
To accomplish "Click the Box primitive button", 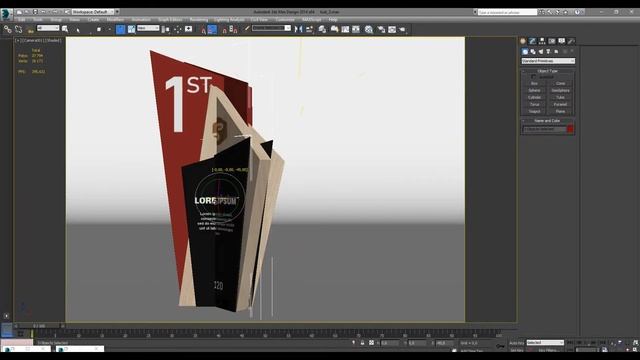I will pyautogui.click(x=534, y=84).
